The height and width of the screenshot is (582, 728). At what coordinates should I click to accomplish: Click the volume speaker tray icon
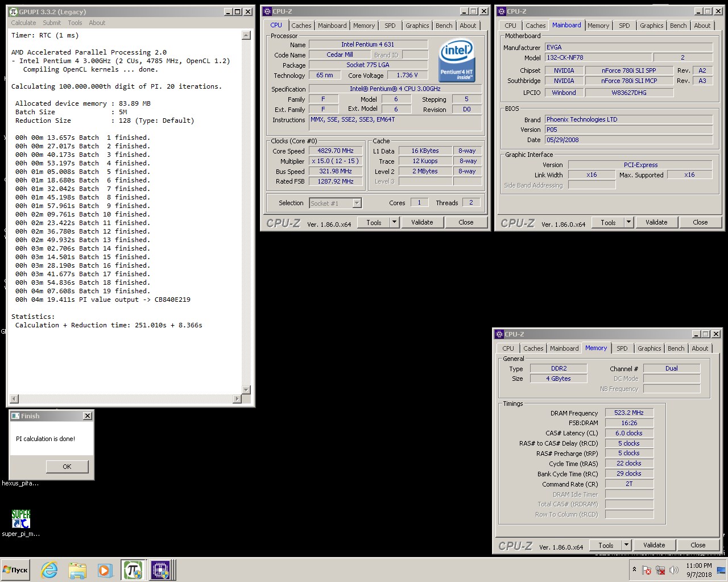coord(674,570)
